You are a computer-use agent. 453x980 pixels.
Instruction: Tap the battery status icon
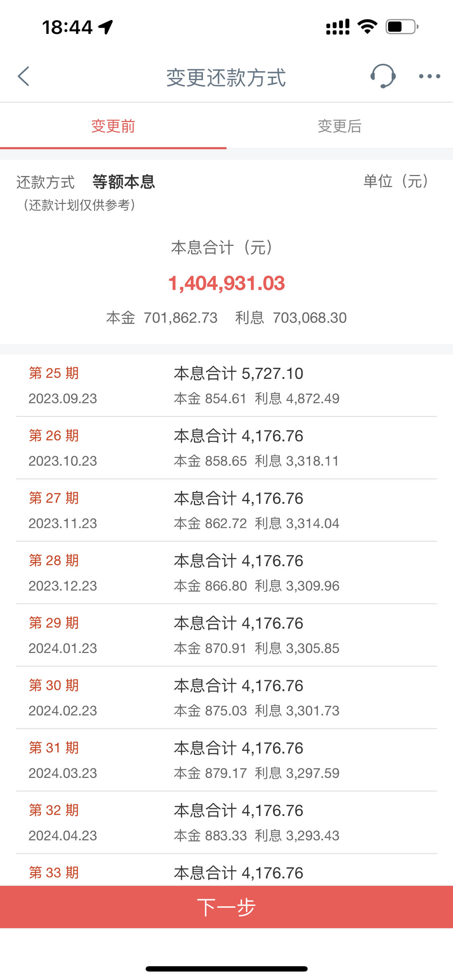coord(402,27)
